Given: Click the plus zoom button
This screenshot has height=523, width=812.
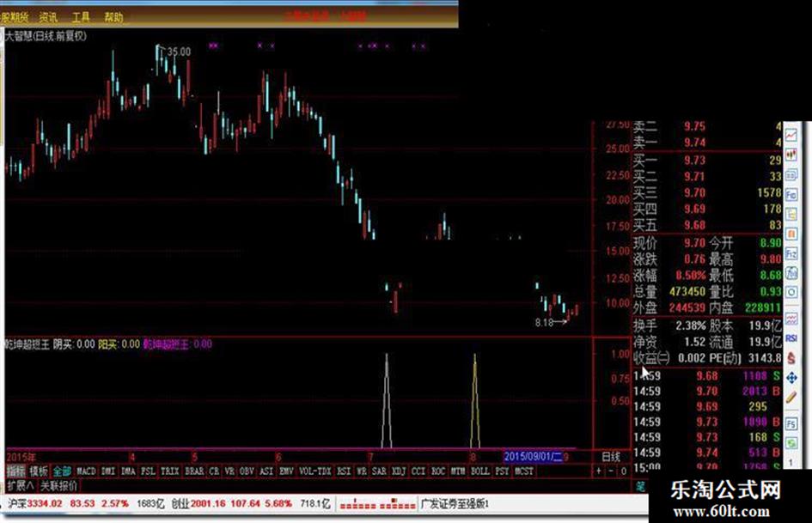Looking at the screenshot, I should click(599, 471).
